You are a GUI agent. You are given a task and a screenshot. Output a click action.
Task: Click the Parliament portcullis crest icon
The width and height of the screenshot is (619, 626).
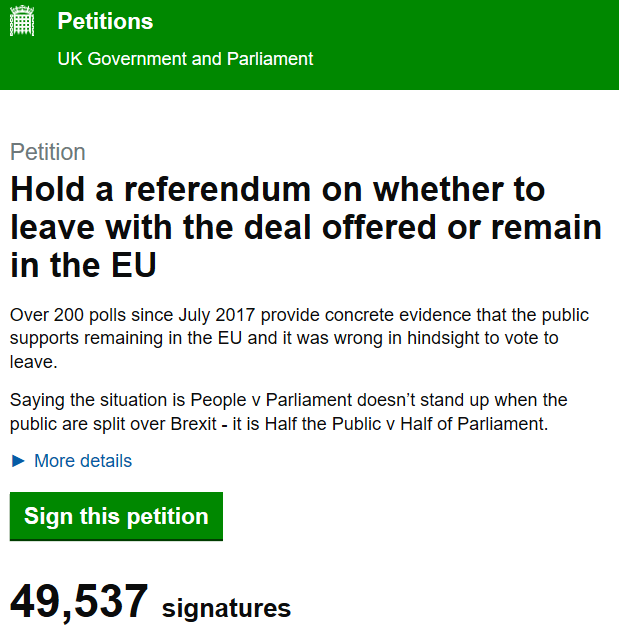23,21
